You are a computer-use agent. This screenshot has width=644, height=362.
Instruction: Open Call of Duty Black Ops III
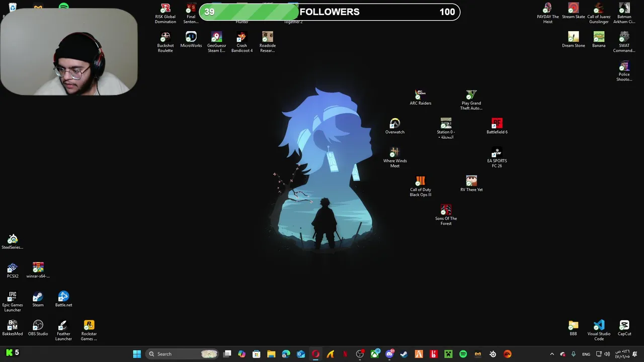[x=420, y=187]
